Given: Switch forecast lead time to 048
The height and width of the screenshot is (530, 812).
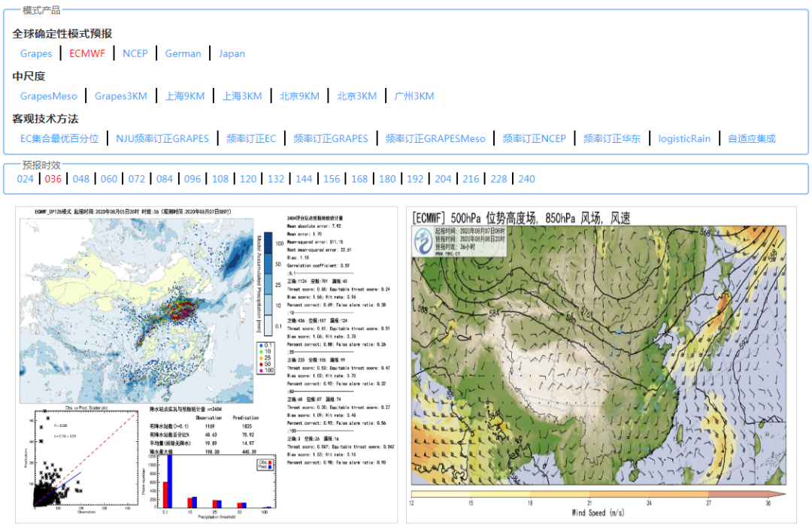Looking at the screenshot, I should point(80,179).
